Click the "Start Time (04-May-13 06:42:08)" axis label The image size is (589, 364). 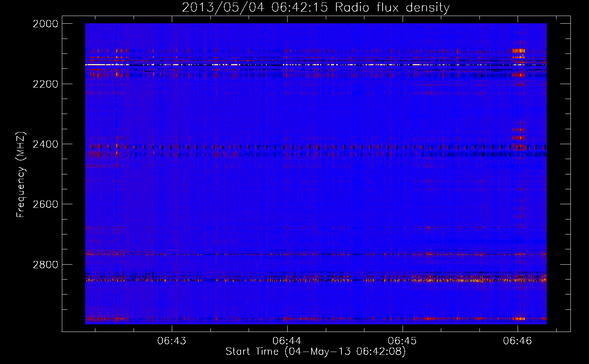316,352
